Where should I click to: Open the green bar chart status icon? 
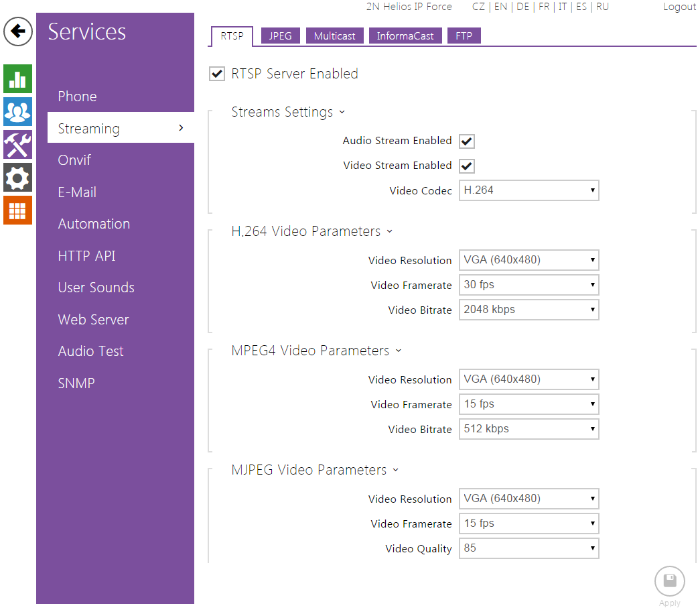click(x=17, y=79)
